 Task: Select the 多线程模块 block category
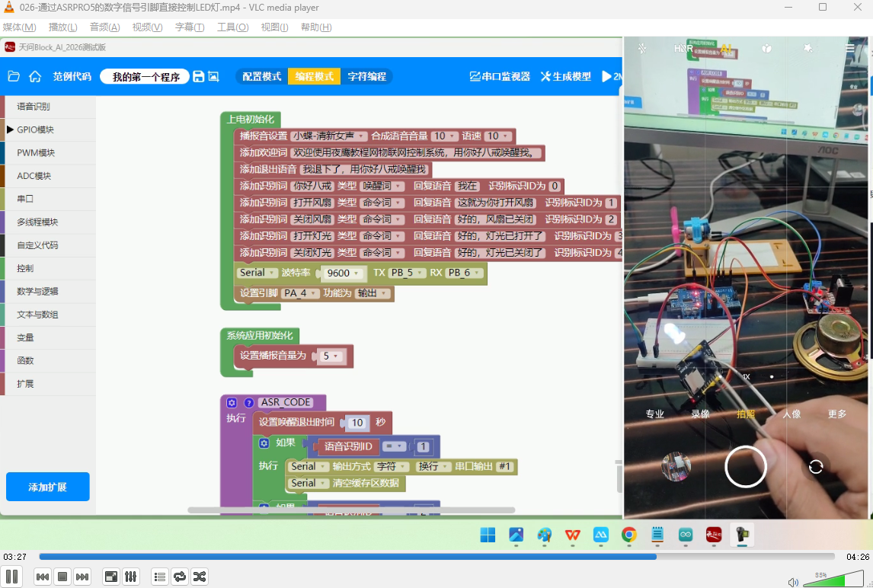click(48, 222)
